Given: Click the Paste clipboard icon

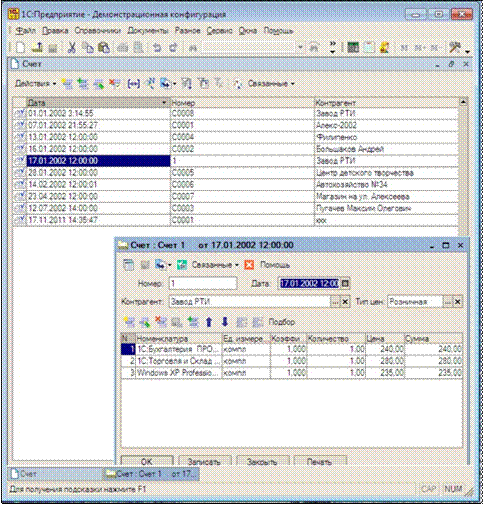Looking at the screenshot, I should tap(104, 48).
